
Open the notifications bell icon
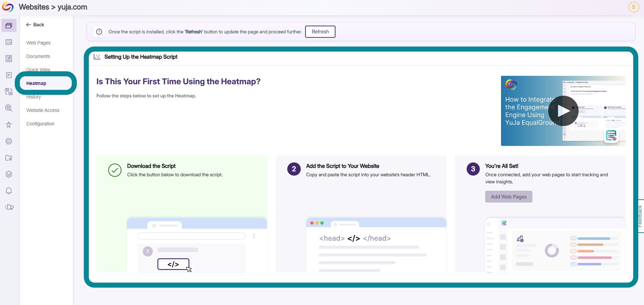[9, 191]
